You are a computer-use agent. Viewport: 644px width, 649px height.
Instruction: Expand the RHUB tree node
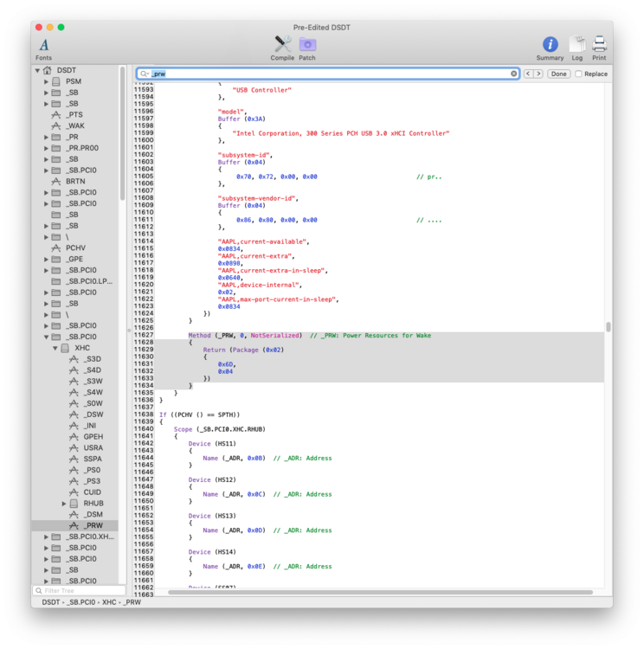(64, 504)
